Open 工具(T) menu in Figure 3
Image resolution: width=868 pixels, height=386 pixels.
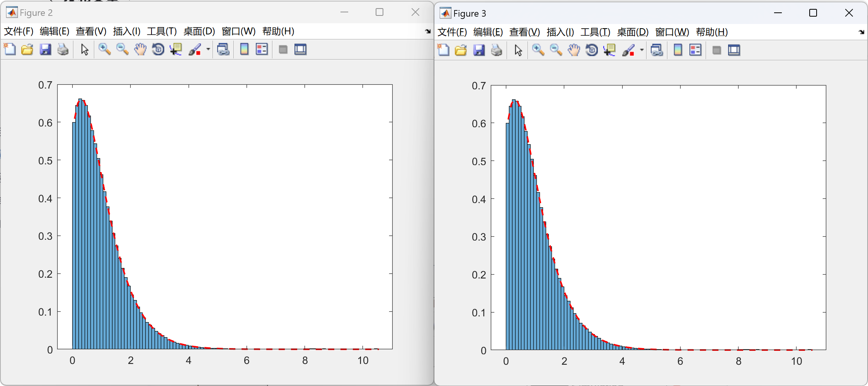pyautogui.click(x=596, y=32)
